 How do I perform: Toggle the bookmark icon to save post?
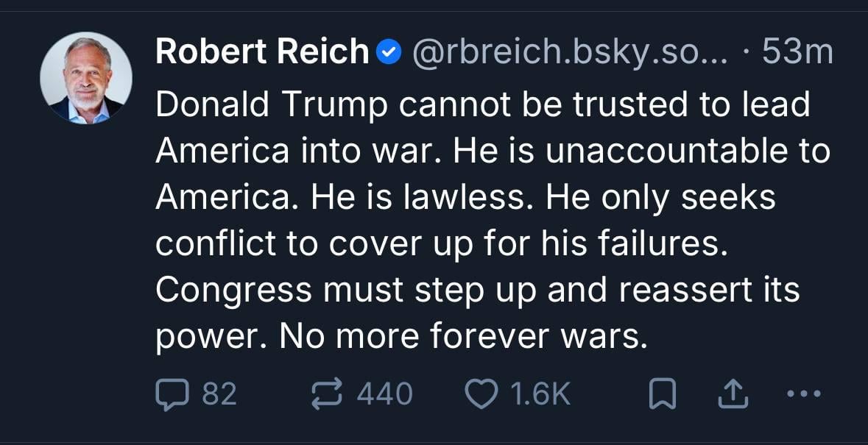click(663, 395)
